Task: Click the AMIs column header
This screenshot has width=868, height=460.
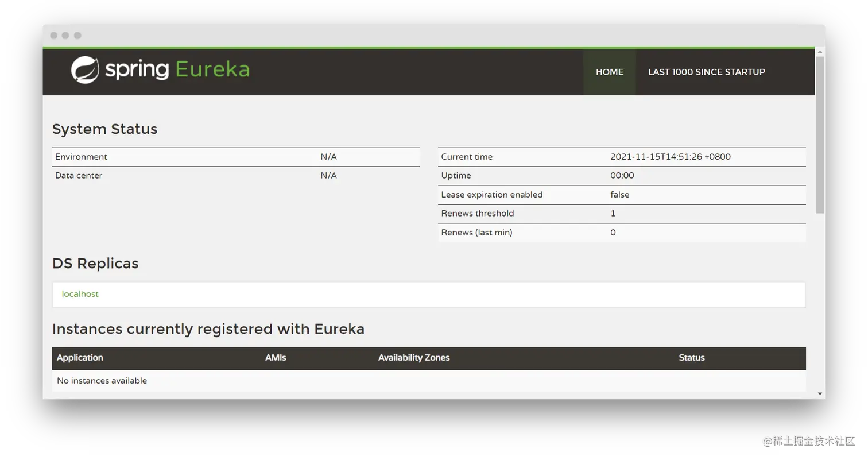Action: click(x=276, y=358)
